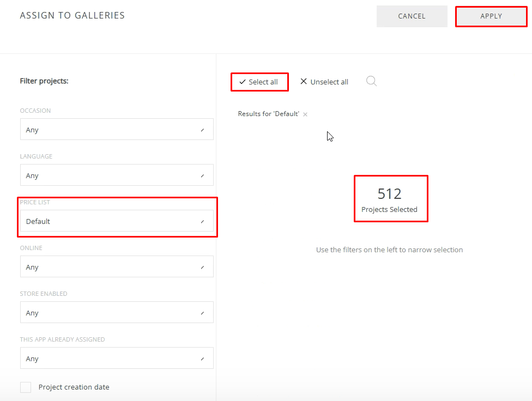
Task: Open the Price List dropdown set to Default
Action: 116,221
